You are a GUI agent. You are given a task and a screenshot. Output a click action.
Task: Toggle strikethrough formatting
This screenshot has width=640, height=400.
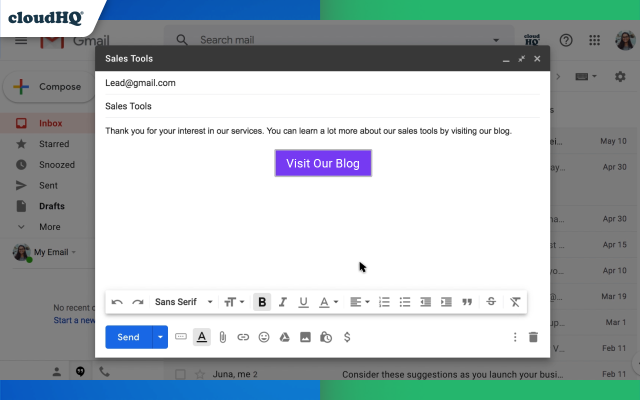pos(491,302)
